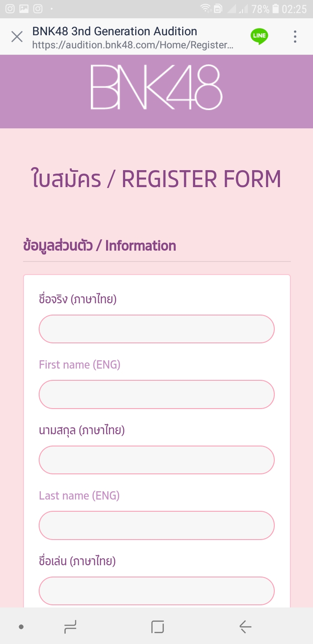Viewport: 313px width, 644px height.
Task: Focus the Last name (ENG) field
Action: 156,525
